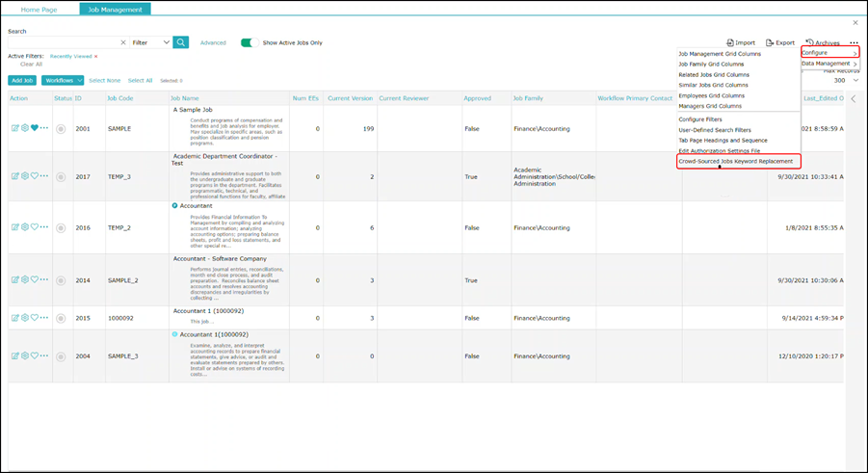Click the Export icon
This screenshot has height=473, width=868.
770,42
